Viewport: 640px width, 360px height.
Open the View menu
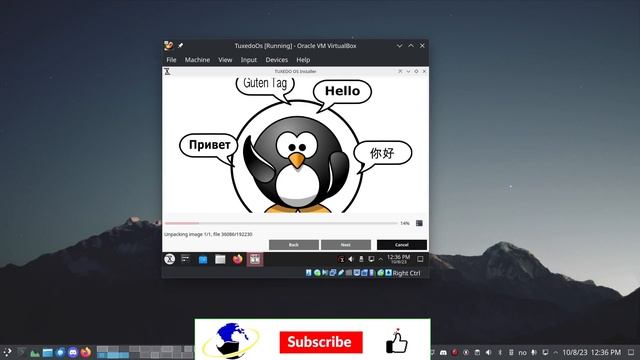225,60
